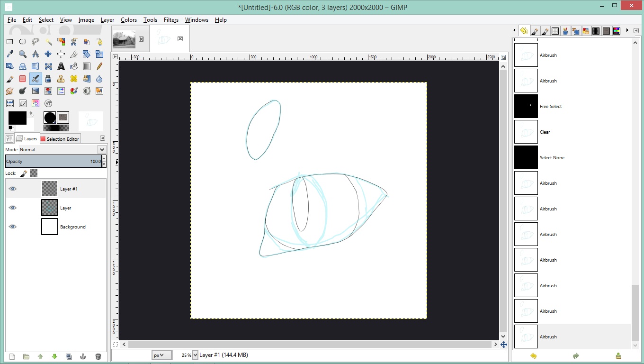Open the zoom percentage dropdown arrow
The image size is (644, 364).
tap(196, 355)
